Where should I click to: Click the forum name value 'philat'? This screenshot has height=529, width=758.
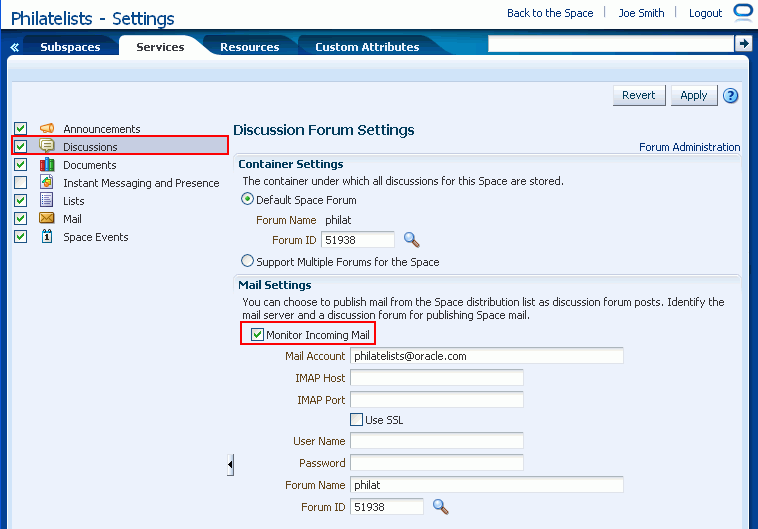(338, 220)
